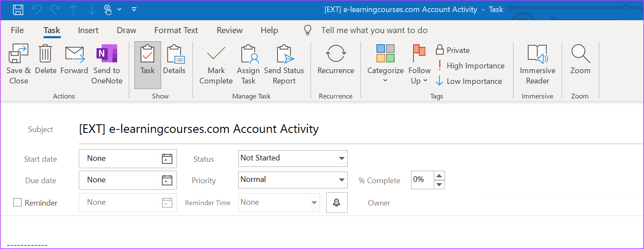644x249 pixels.
Task: Launch Immersive Reader
Action: click(538, 65)
